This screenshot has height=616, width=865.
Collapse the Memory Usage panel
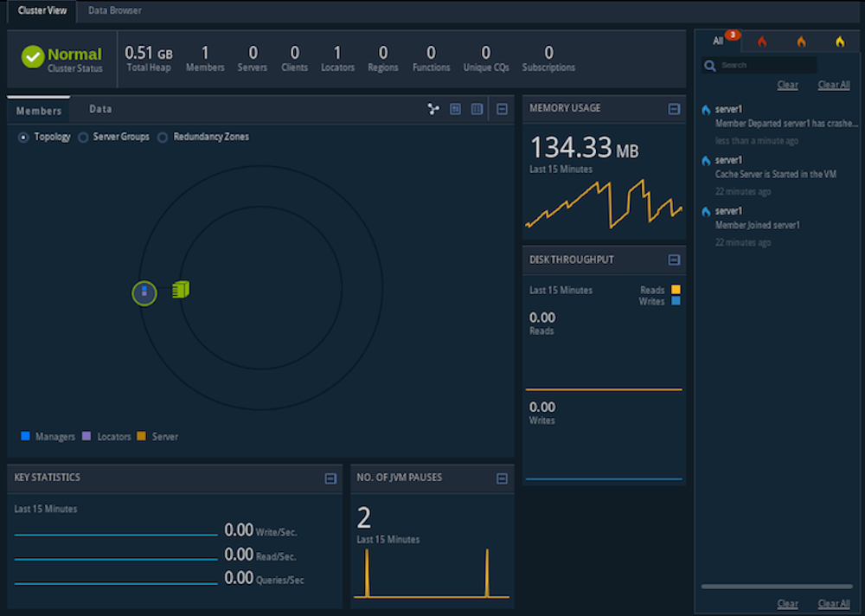coord(674,109)
